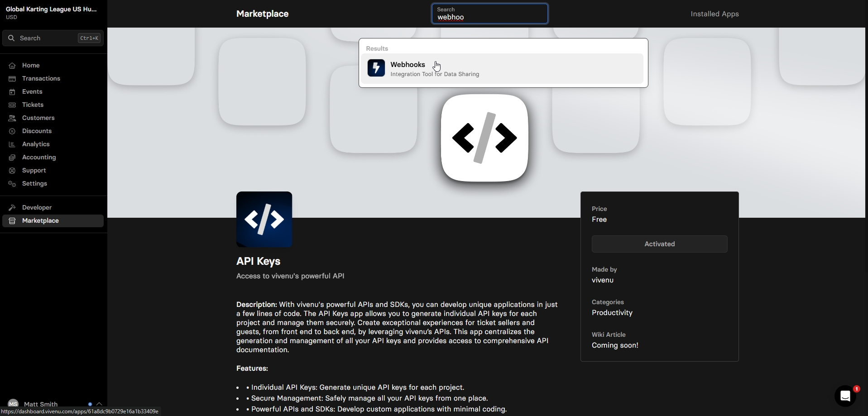Click the Analytics chart icon
Screen dimensions: 868x416
(12, 144)
